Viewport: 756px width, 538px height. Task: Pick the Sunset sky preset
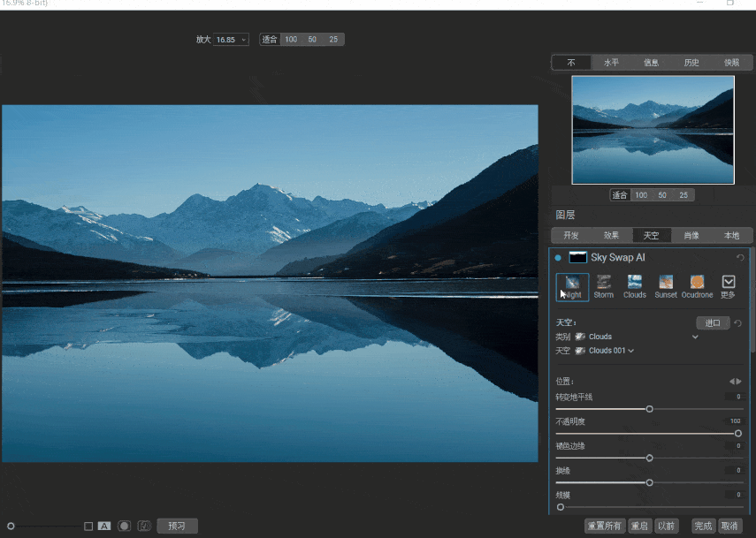point(666,286)
